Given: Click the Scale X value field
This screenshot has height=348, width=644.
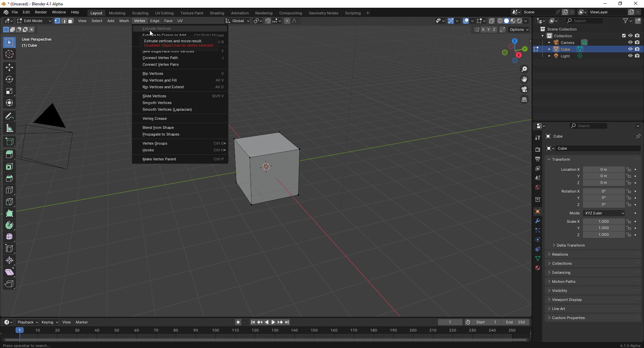Looking at the screenshot, I should pyautogui.click(x=604, y=221).
